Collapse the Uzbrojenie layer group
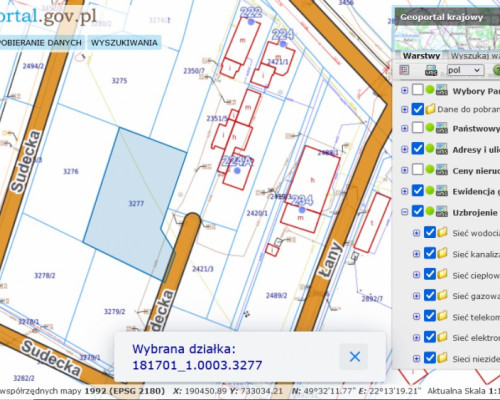Viewport: 500px width, 400px height. tap(405, 212)
